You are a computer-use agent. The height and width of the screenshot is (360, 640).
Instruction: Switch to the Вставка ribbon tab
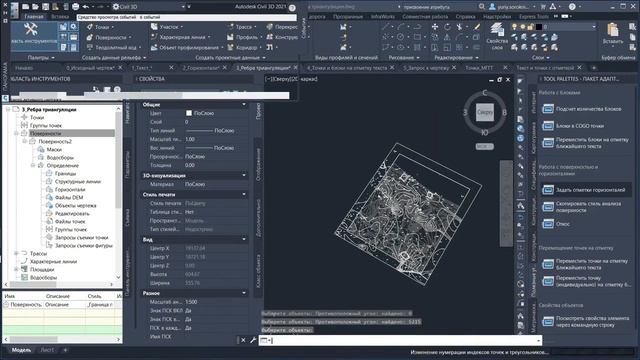60,17
